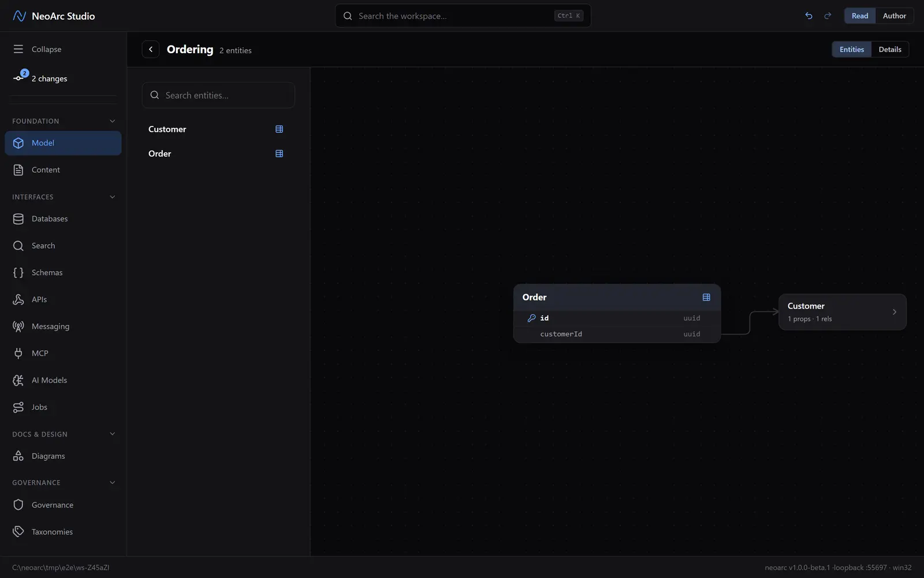Click the Governance shield icon
The width and height of the screenshot is (924, 578).
[x=18, y=505]
